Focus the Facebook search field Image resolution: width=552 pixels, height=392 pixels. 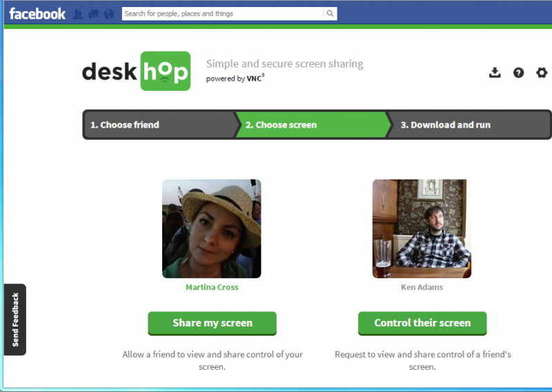[222, 13]
